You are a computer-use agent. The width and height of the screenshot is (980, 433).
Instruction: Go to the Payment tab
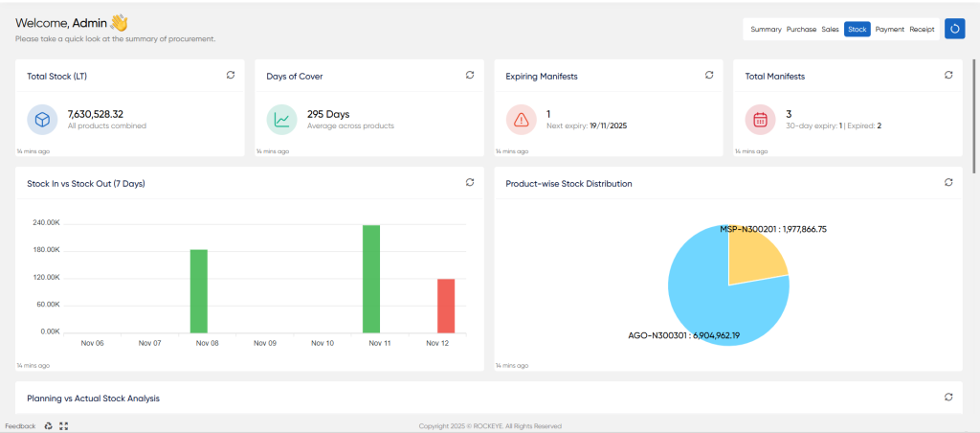click(889, 30)
